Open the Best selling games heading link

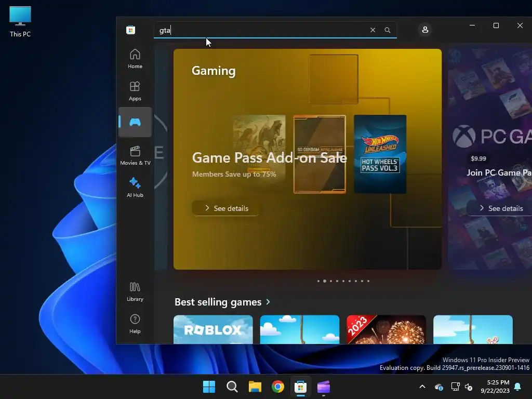[x=218, y=302]
